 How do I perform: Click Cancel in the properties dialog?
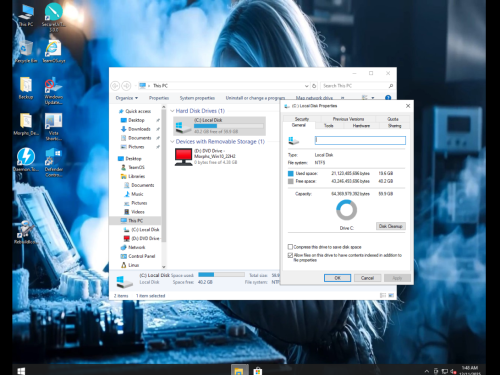coord(367,278)
